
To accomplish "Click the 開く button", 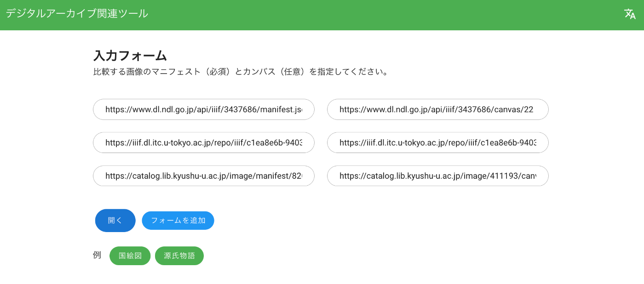I will pos(115,221).
